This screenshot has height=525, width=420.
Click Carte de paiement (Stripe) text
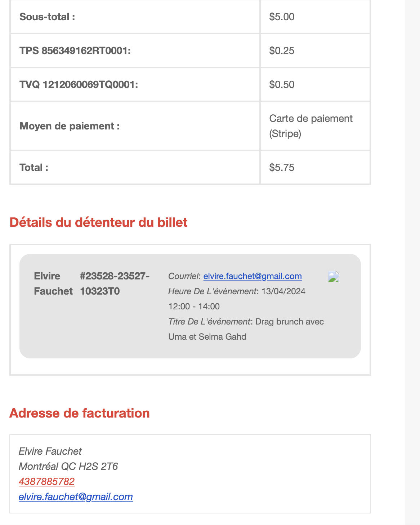[x=311, y=126]
